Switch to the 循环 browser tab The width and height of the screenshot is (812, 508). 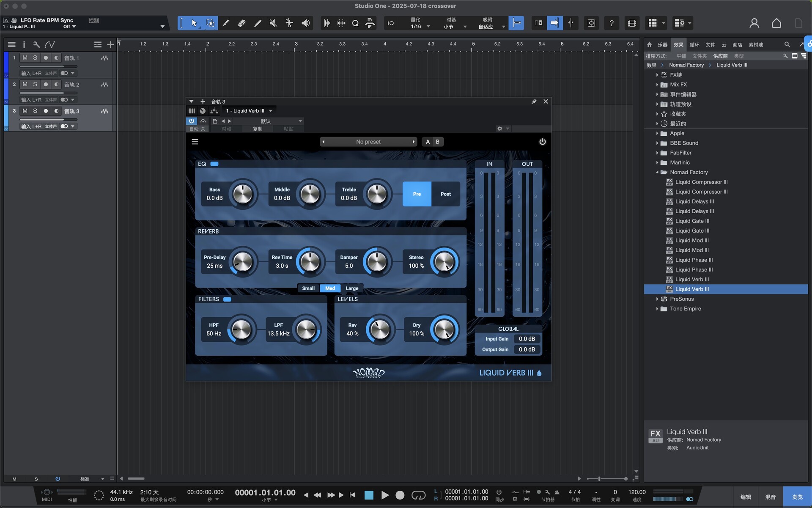tap(694, 44)
